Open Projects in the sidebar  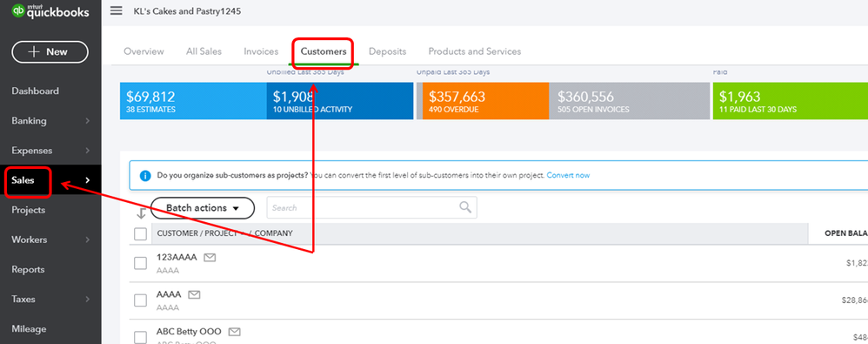point(28,210)
